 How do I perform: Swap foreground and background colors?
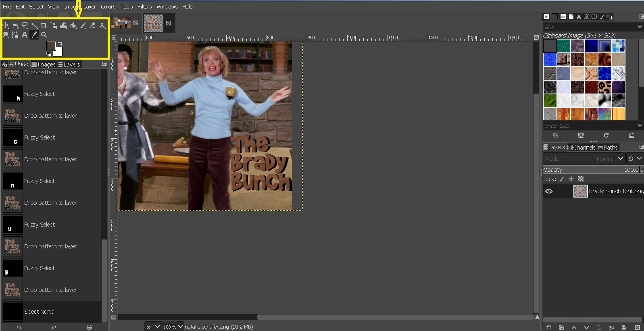(x=60, y=43)
